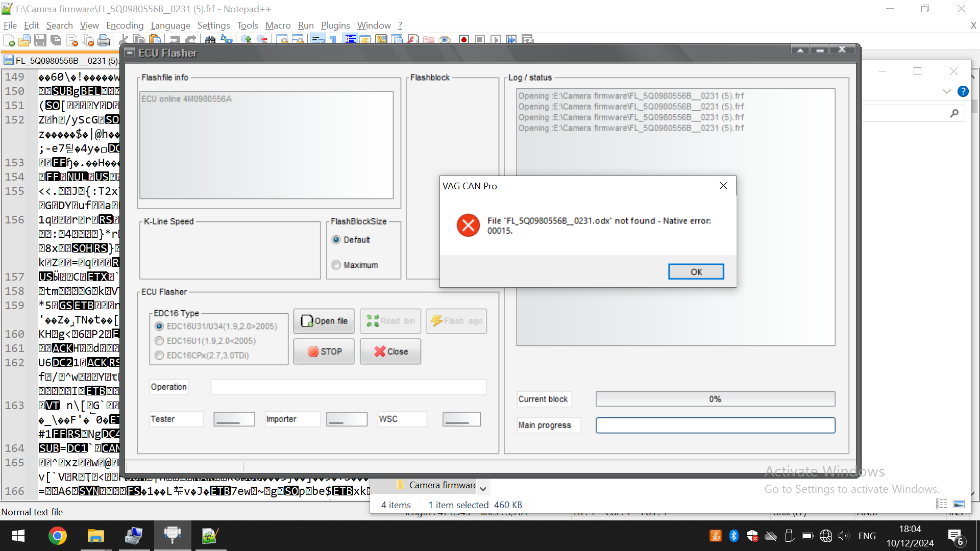Click the button next to WSC label
980x551 pixels.
[x=461, y=419]
